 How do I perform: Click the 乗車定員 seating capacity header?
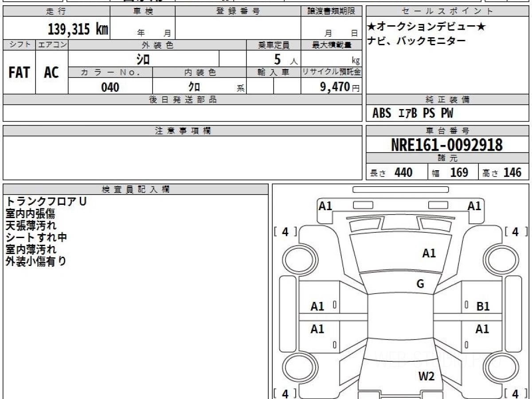pos(274,45)
